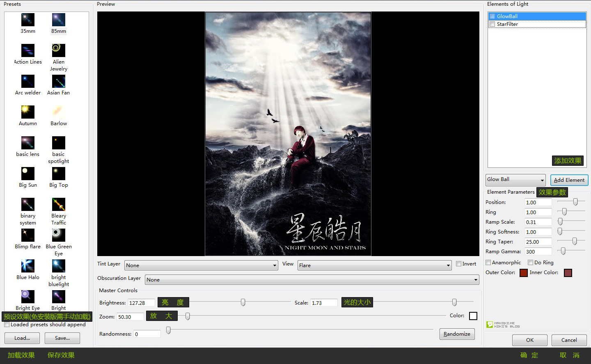Choose the Big Sun preset icon
Image resolution: width=591 pixels, height=364 pixels.
[28, 174]
